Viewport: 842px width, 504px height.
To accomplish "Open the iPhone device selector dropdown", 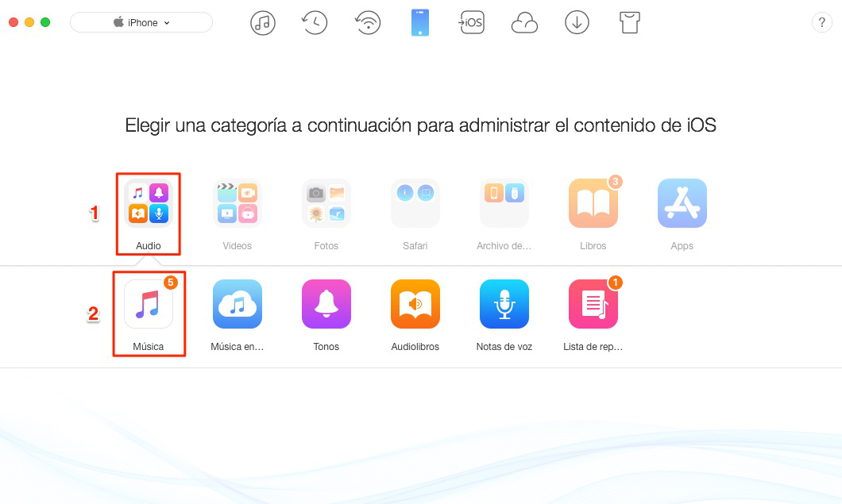I will click(x=141, y=22).
